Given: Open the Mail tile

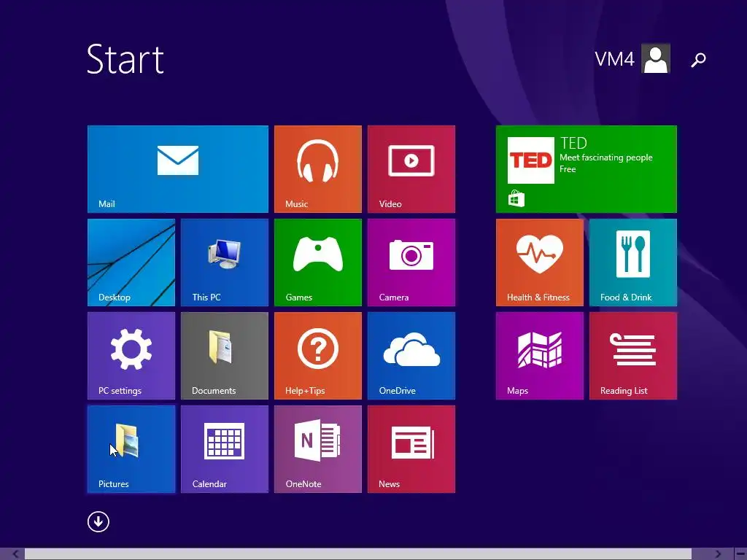Looking at the screenshot, I should click(x=178, y=169).
